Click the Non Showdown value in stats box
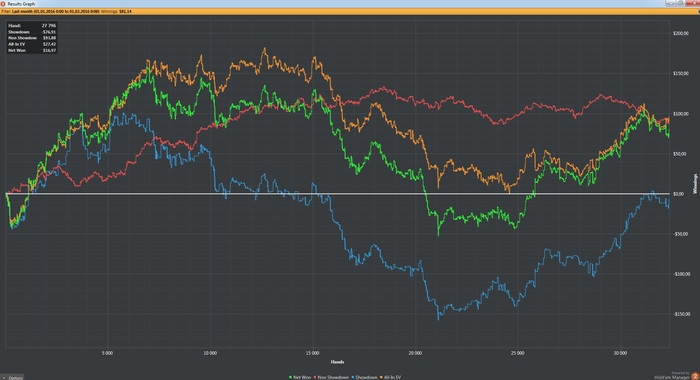 coord(50,38)
